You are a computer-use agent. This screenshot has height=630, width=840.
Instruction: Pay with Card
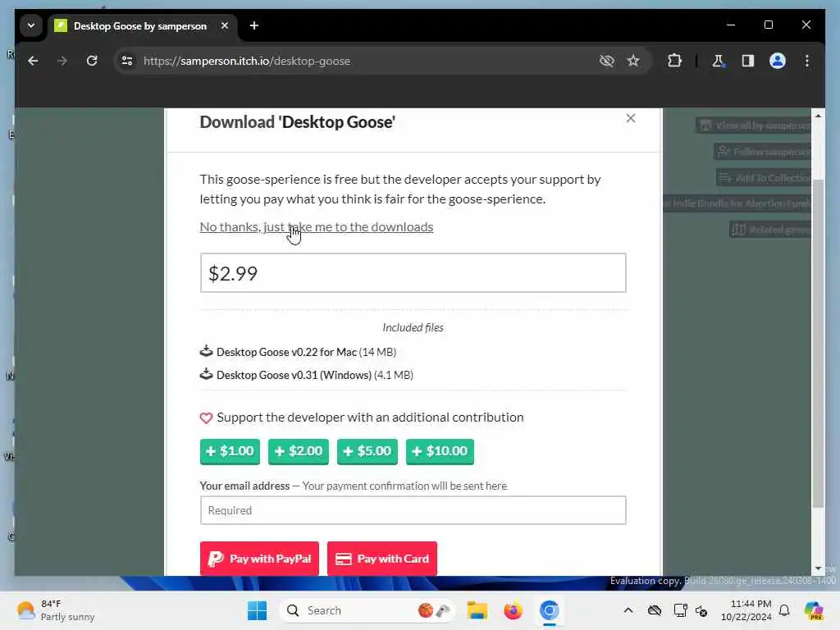tap(382, 559)
